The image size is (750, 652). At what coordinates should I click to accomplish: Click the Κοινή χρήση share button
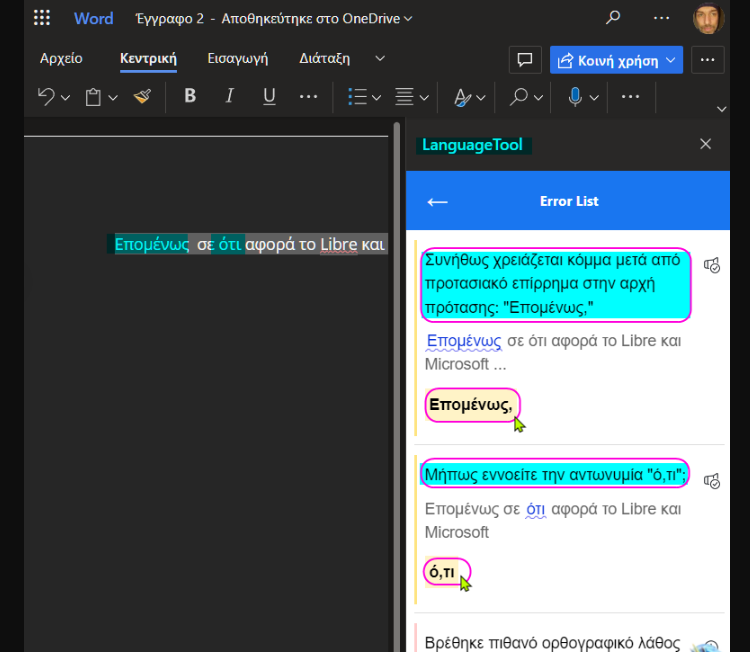point(617,60)
